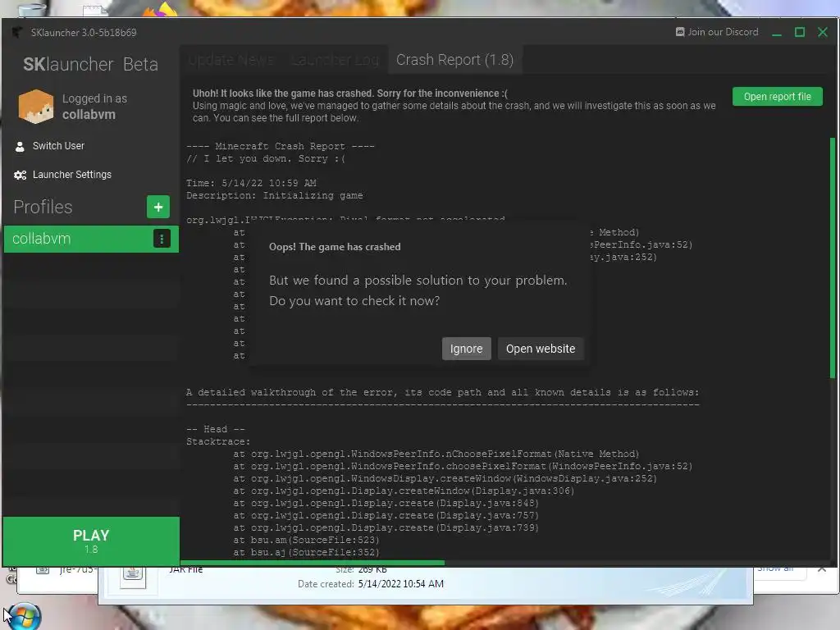Click the Ignore button in crash dialog
Image resolution: width=840 pixels, height=630 pixels.
(x=466, y=349)
